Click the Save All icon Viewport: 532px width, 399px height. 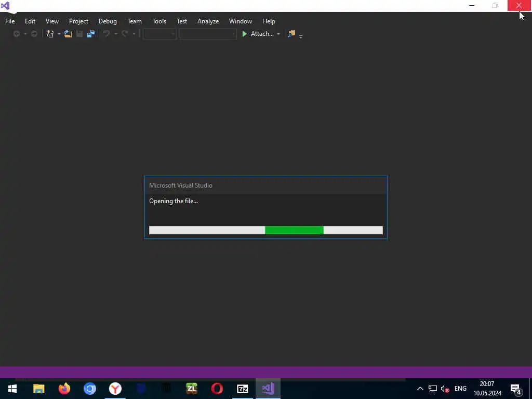point(90,34)
